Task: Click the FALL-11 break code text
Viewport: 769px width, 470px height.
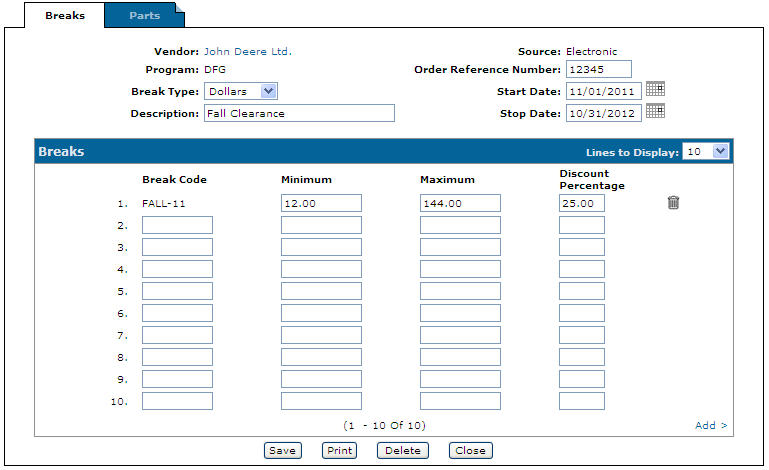Action: (x=164, y=204)
